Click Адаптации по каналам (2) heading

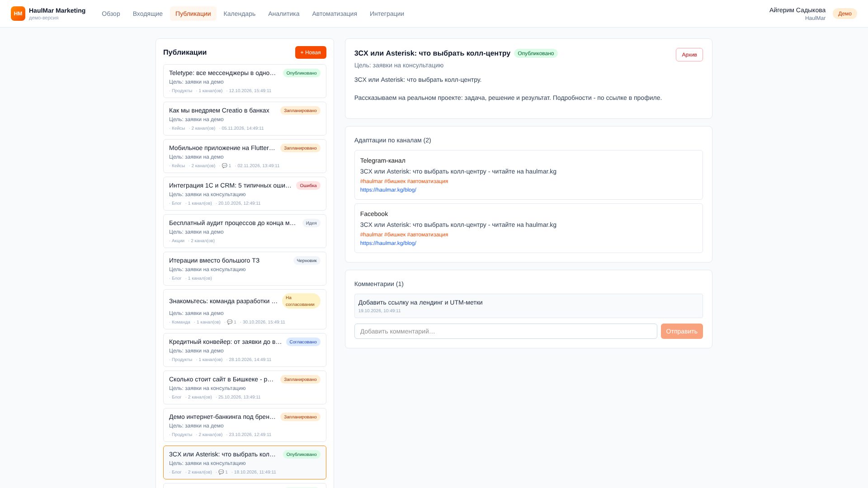pos(393,140)
